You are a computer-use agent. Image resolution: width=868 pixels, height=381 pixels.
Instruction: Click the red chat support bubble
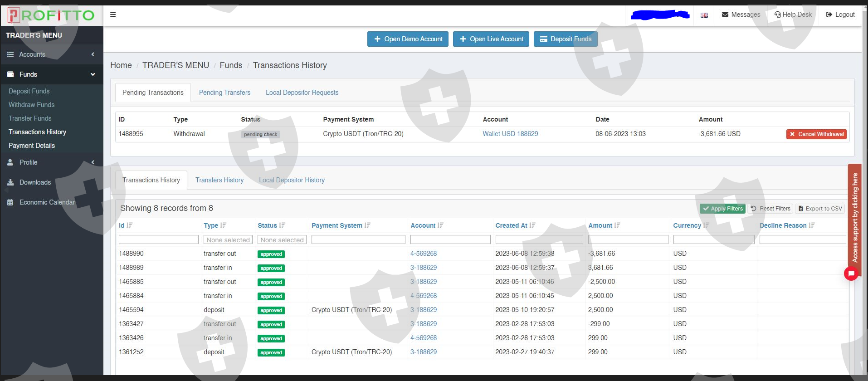point(851,274)
